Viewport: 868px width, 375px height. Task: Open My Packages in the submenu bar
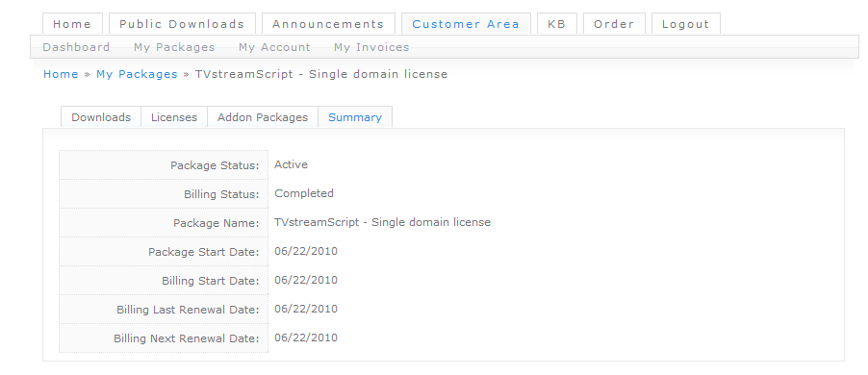(x=174, y=47)
